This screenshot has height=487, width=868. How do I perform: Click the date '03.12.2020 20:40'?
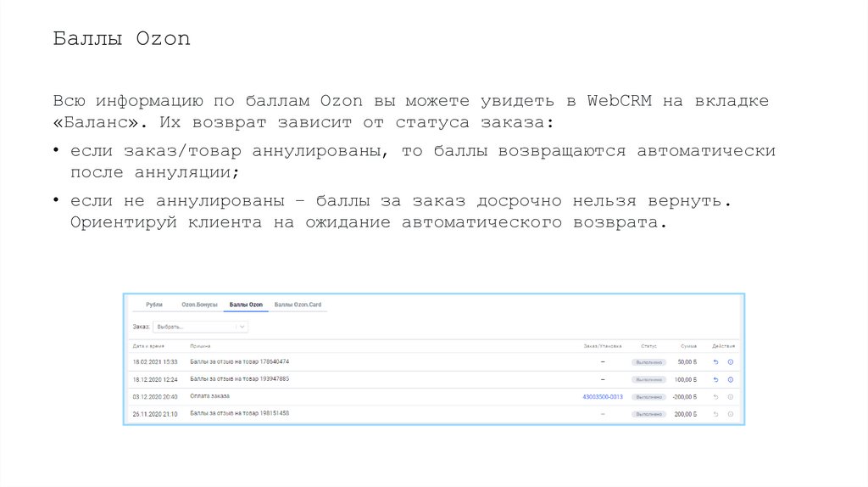[155, 397]
